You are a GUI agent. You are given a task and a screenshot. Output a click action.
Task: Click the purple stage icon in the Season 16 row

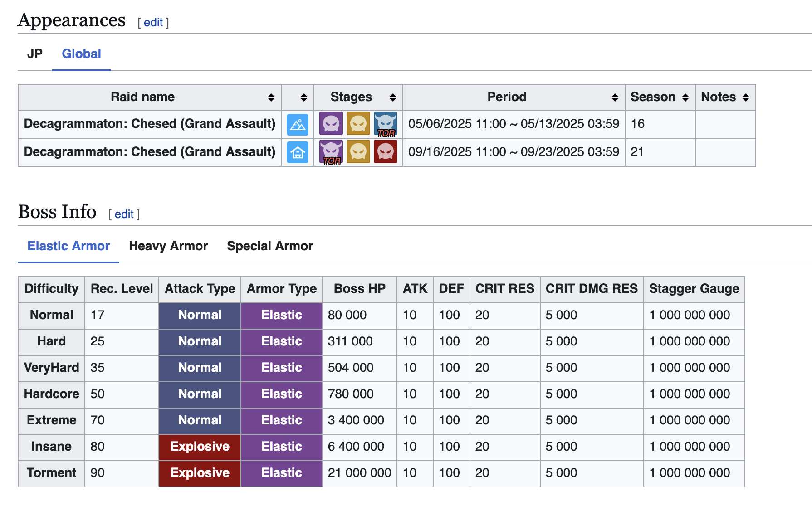331,123
